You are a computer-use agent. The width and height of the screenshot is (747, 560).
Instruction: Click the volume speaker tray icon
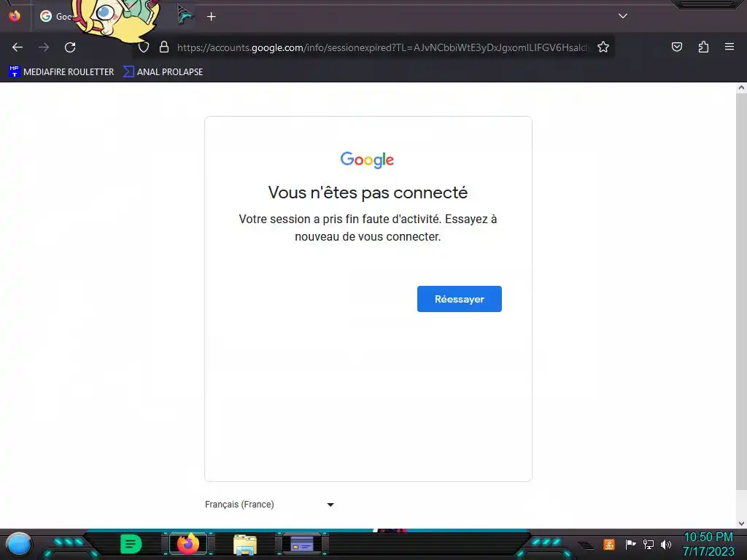[x=665, y=544]
